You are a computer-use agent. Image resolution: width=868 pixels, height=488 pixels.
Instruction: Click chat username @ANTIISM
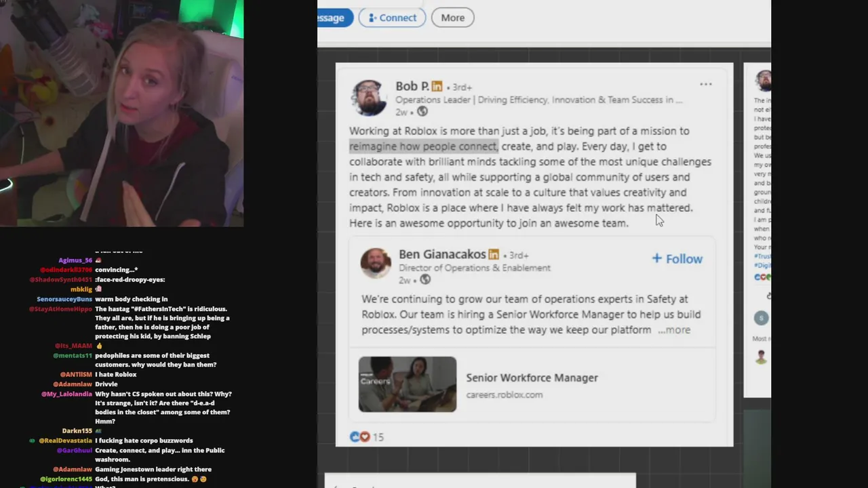pos(76,375)
